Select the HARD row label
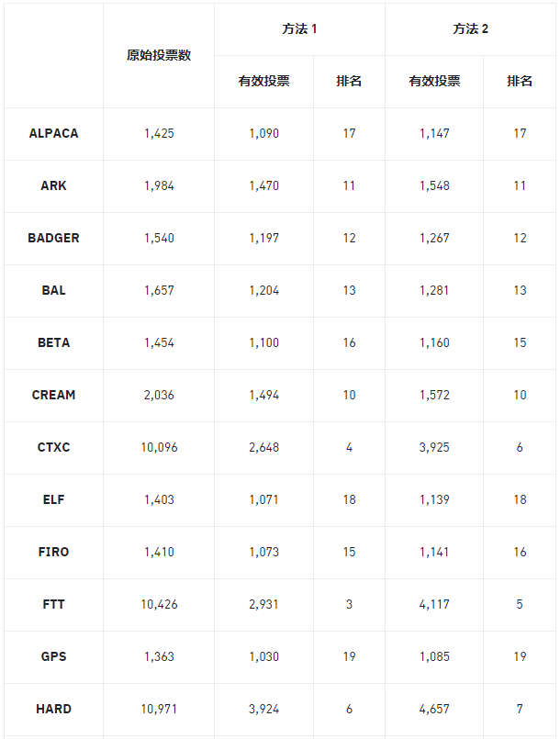This screenshot has width=560, height=739. [x=53, y=709]
